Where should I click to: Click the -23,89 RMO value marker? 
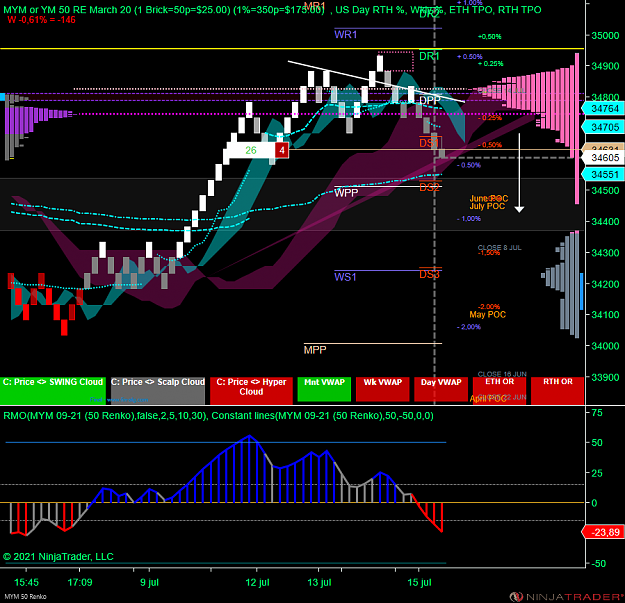[603, 532]
